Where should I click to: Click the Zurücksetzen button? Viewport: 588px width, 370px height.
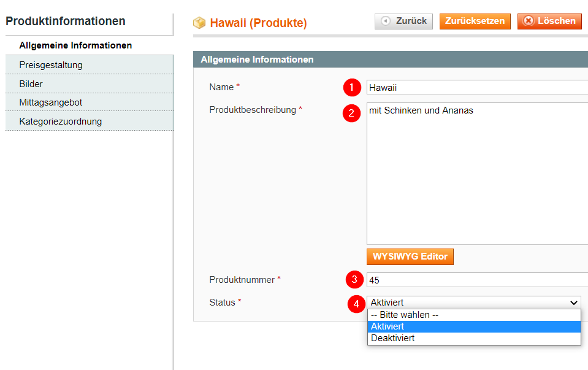pyautogui.click(x=475, y=21)
